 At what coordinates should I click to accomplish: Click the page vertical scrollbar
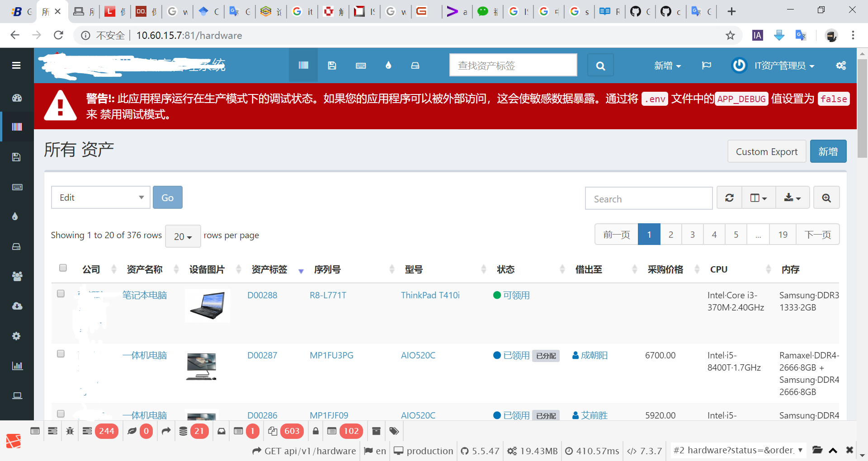[x=862, y=108]
